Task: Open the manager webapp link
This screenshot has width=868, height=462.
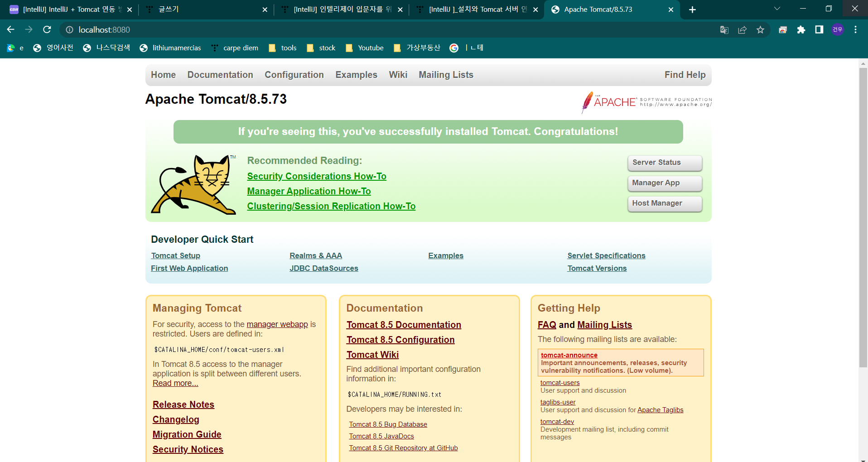Action: tap(277, 324)
